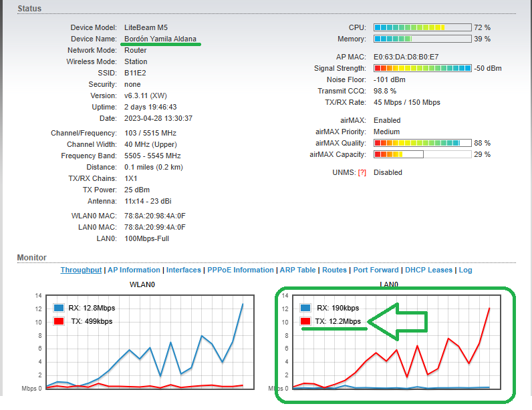Click the UNMS question mark help link
The width and height of the screenshot is (532, 410).
[362, 172]
